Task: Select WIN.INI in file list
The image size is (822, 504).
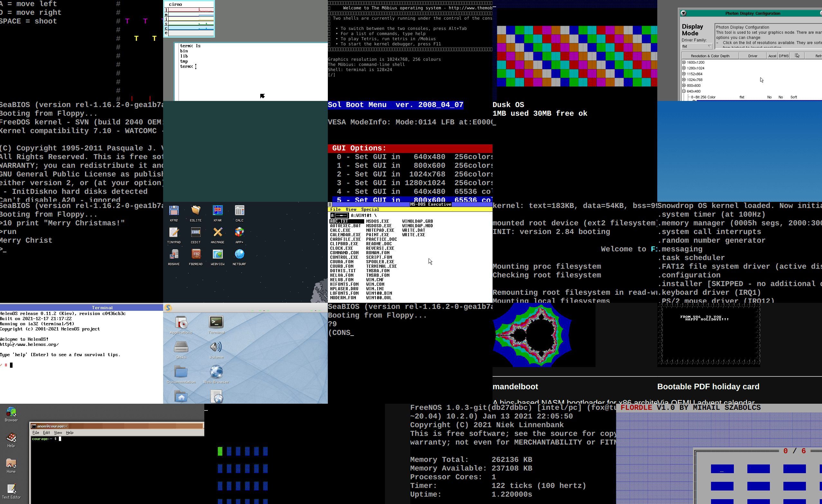Action: 375,289
